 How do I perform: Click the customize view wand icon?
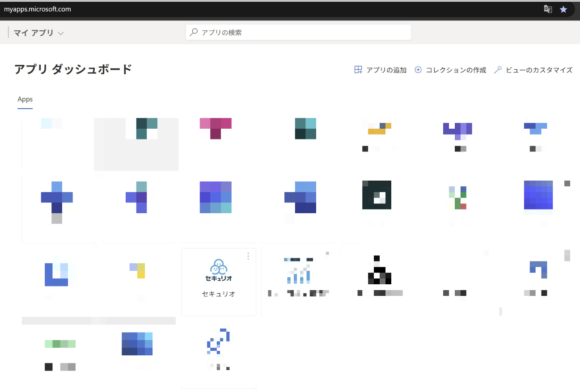(498, 70)
